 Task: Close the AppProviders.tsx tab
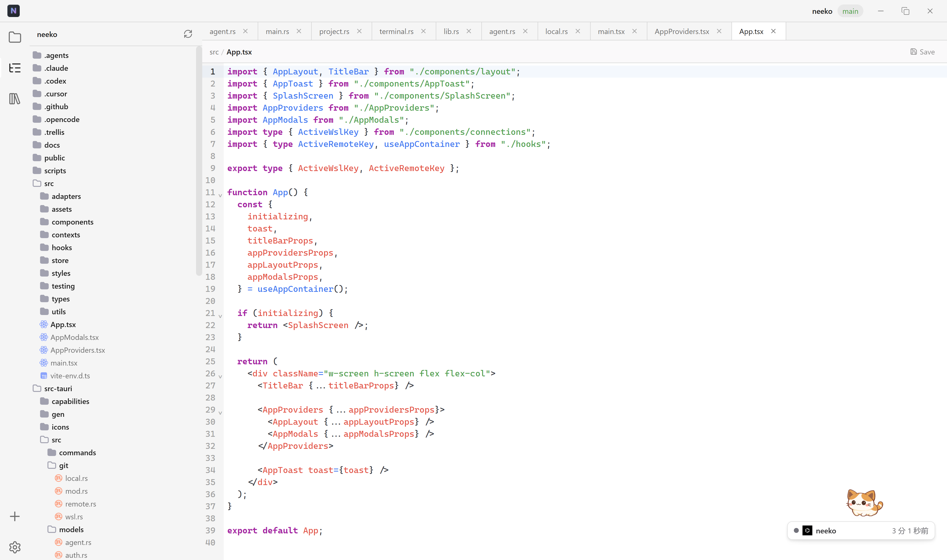[x=719, y=31]
